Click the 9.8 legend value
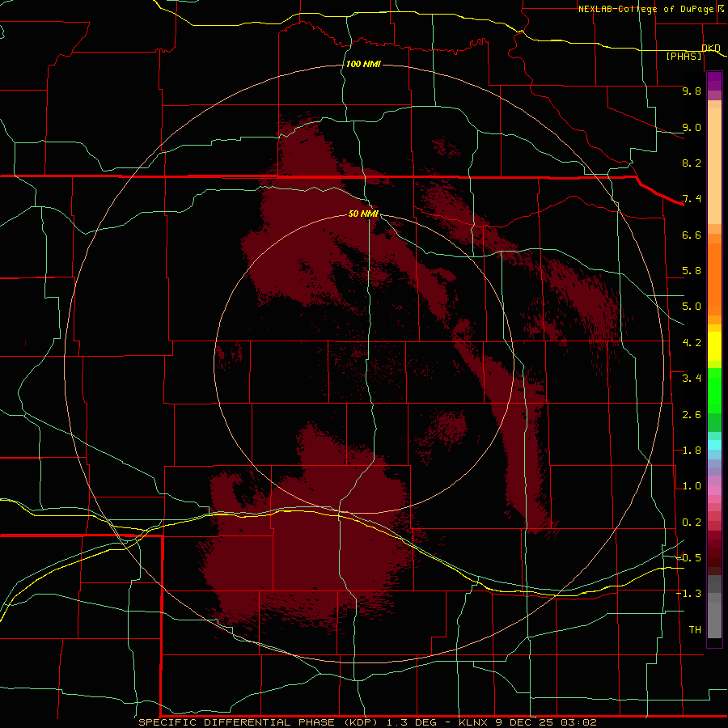 [x=692, y=91]
